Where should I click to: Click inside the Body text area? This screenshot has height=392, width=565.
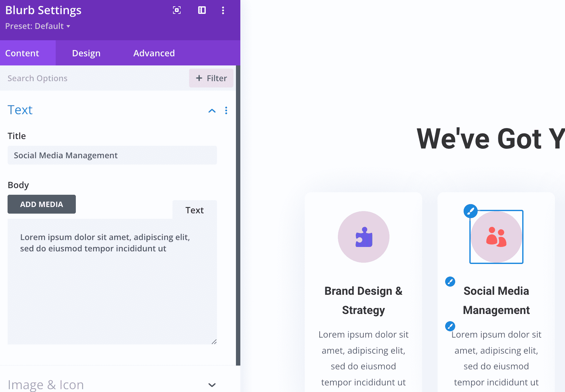(112, 282)
